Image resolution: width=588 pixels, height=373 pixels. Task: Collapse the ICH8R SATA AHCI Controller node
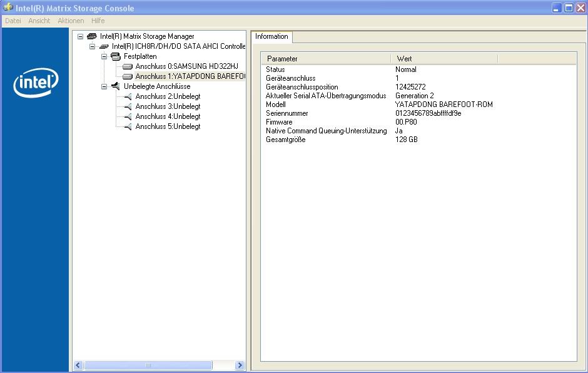click(92, 46)
